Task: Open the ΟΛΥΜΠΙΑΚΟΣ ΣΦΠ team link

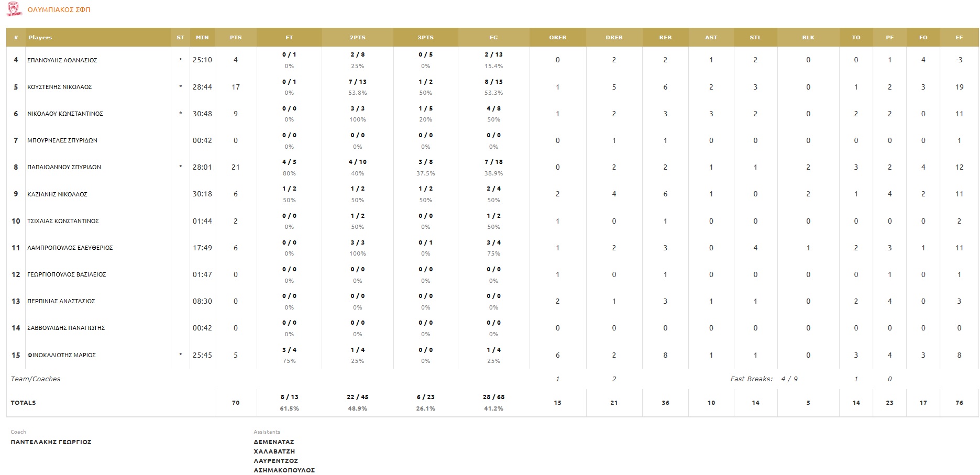Action: [59, 10]
